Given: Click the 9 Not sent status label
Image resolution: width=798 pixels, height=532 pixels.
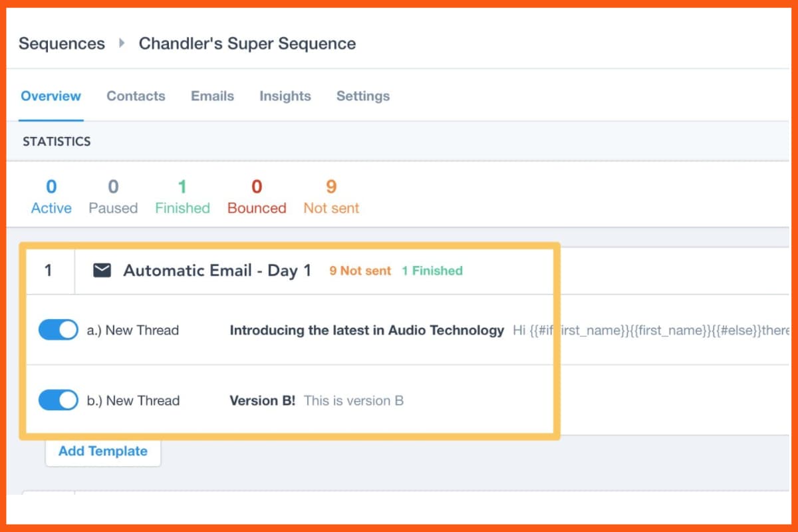Looking at the screenshot, I should coord(359,271).
